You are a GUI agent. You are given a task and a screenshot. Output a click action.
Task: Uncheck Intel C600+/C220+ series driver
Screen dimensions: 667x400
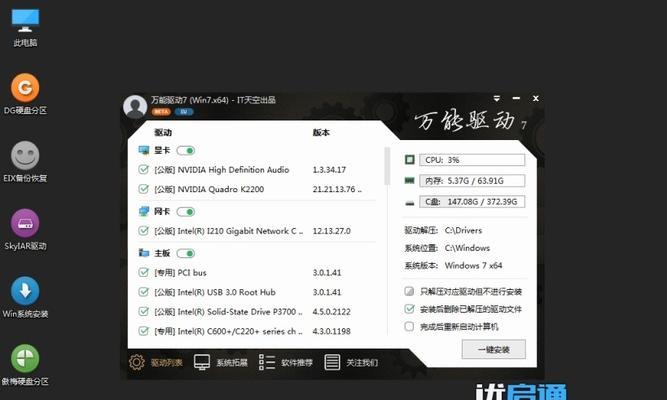coord(144,331)
